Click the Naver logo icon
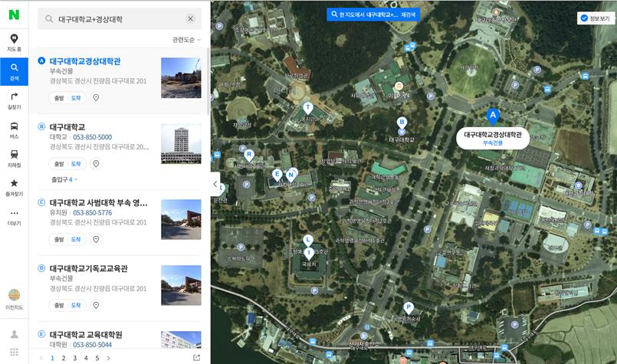 [14, 14]
